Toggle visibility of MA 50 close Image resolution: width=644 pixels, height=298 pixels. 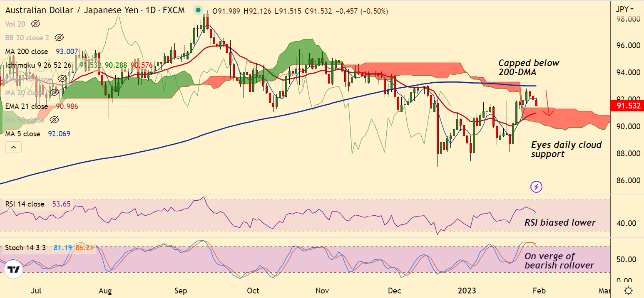(54, 120)
